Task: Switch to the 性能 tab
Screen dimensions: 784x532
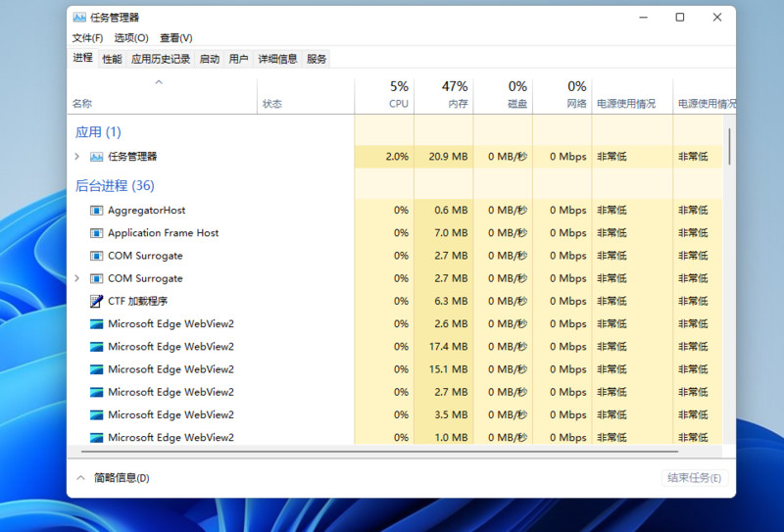Action: (113, 59)
